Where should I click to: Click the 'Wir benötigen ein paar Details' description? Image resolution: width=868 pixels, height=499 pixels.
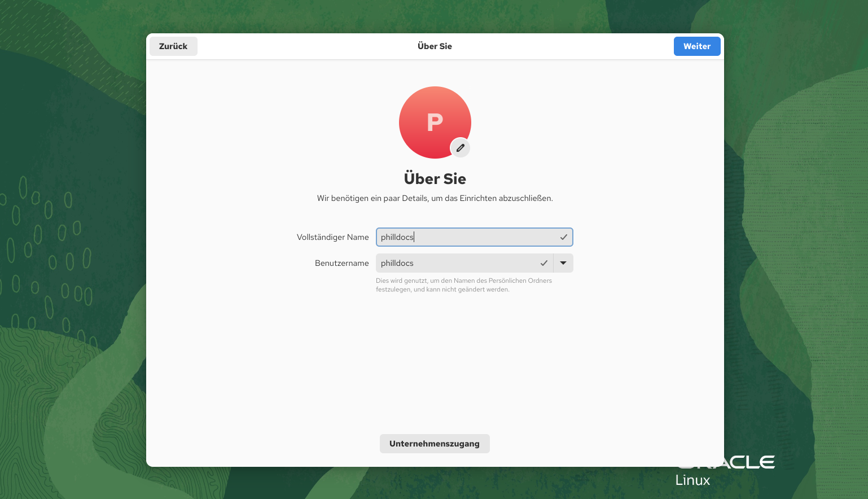435,198
